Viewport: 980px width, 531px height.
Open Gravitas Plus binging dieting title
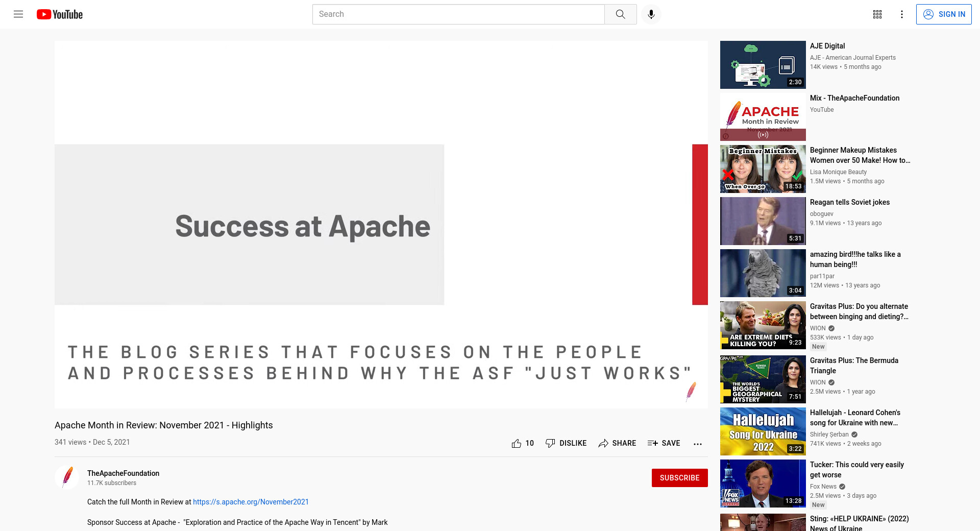859,311
